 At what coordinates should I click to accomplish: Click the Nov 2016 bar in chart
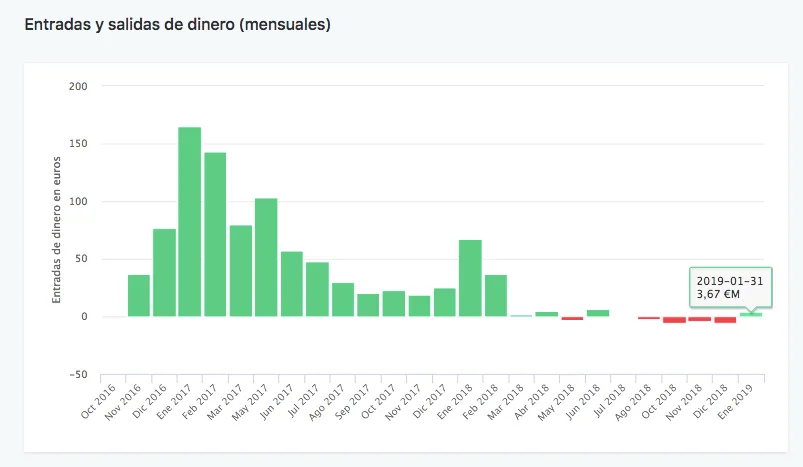tap(139, 296)
